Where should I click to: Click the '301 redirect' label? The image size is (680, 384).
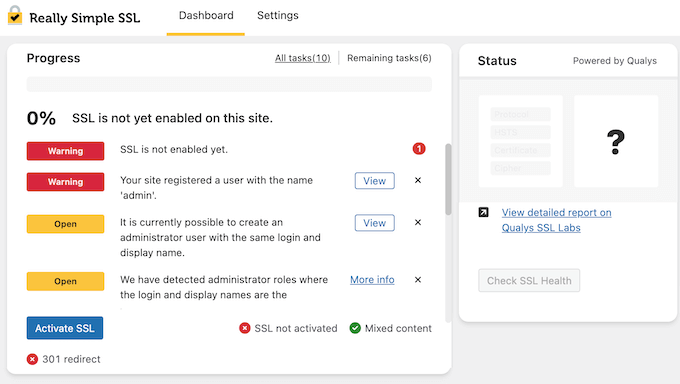coord(72,359)
